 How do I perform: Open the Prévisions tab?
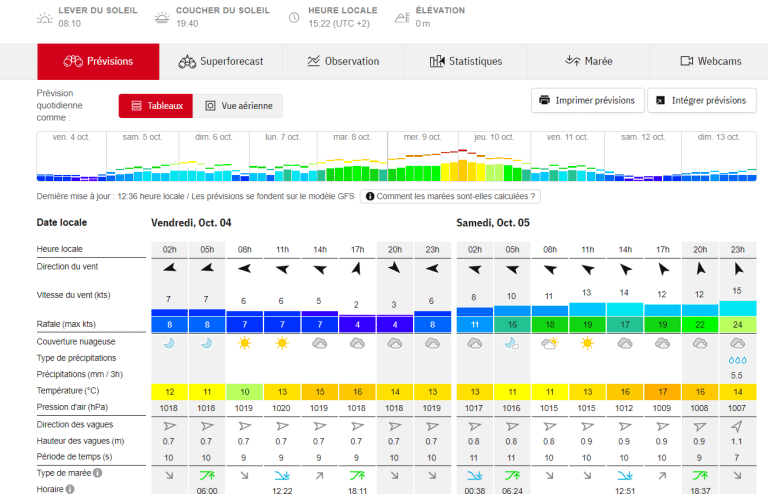[x=98, y=61]
